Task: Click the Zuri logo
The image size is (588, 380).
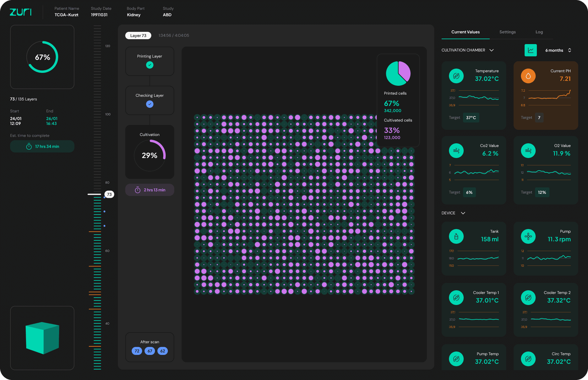Action: point(21,12)
